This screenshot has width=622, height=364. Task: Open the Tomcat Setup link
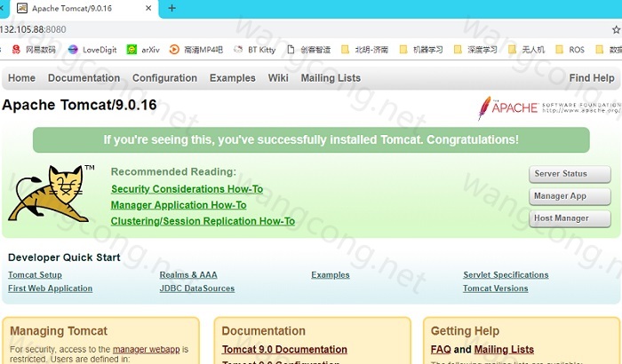point(35,275)
